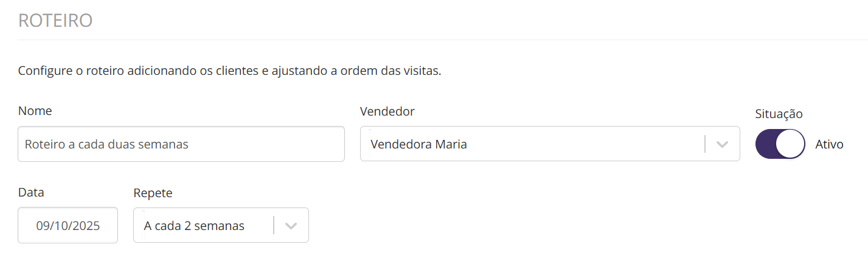The width and height of the screenshot is (868, 258).
Task: Click the Repete label
Action: pyautogui.click(x=153, y=193)
